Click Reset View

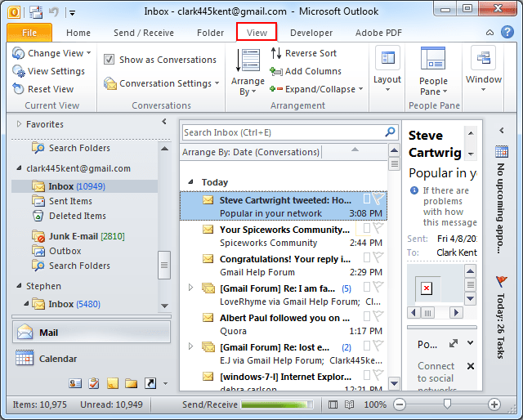coord(43,89)
